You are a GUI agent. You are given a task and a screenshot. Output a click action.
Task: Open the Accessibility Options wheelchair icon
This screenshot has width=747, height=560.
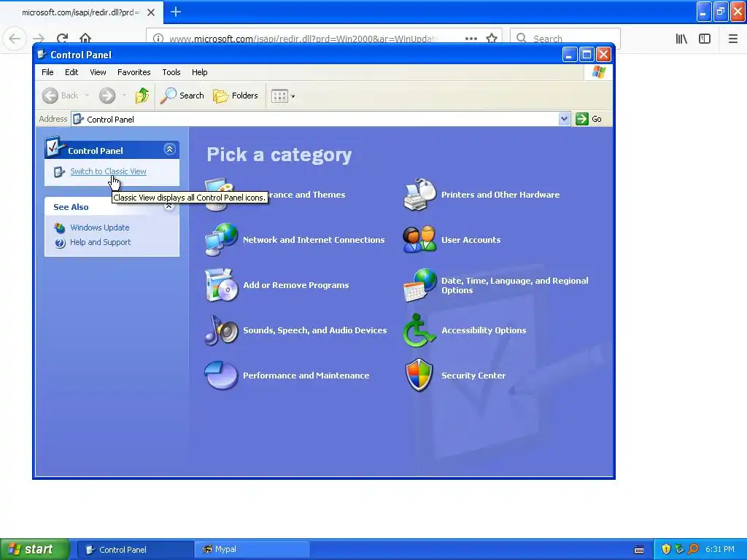419,330
